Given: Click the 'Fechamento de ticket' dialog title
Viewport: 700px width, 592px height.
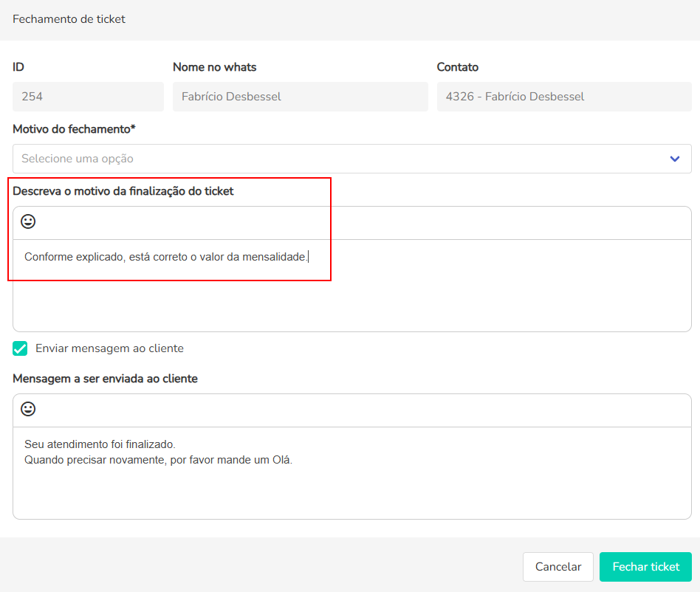Looking at the screenshot, I should (x=69, y=19).
